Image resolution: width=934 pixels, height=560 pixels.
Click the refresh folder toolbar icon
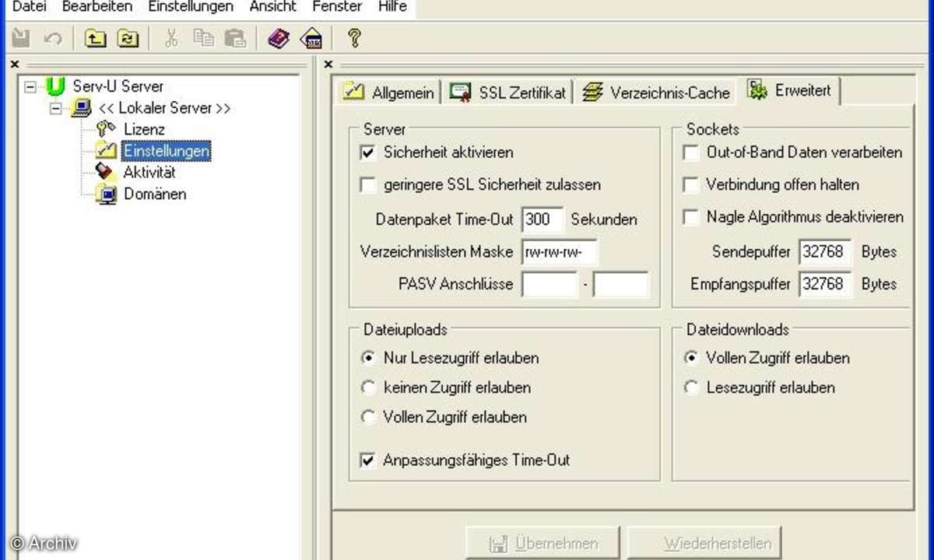pos(128,38)
